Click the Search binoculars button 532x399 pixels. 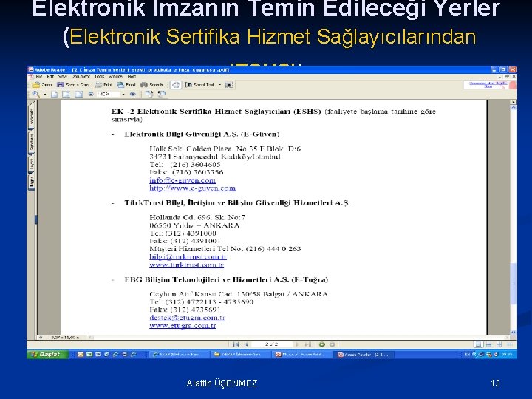[x=151, y=84]
